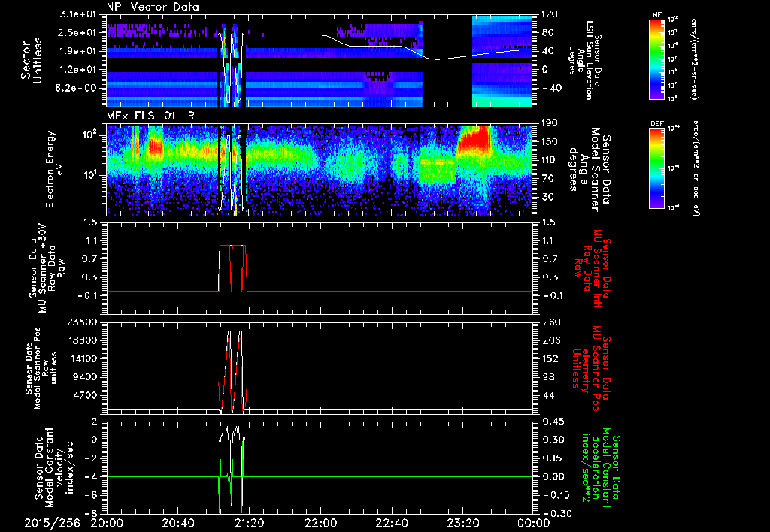Click the green 'Model Constant acceleration' label
This screenshot has width=770, height=532.
point(600,467)
